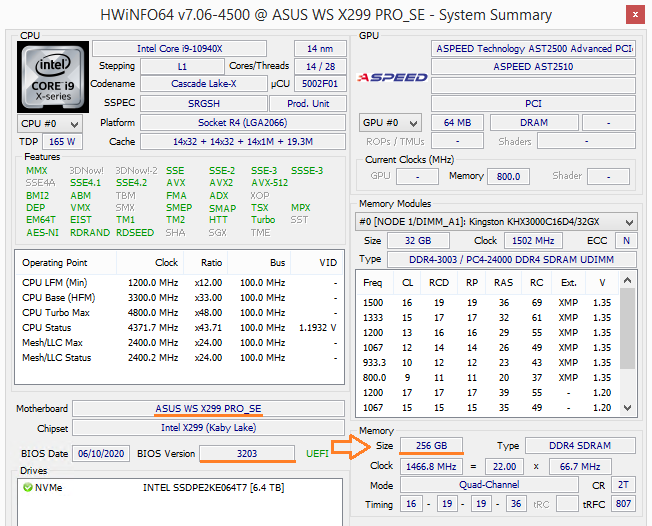Select the 933.3 MHz timing row
The height and width of the screenshot is (526, 652).
point(488,363)
